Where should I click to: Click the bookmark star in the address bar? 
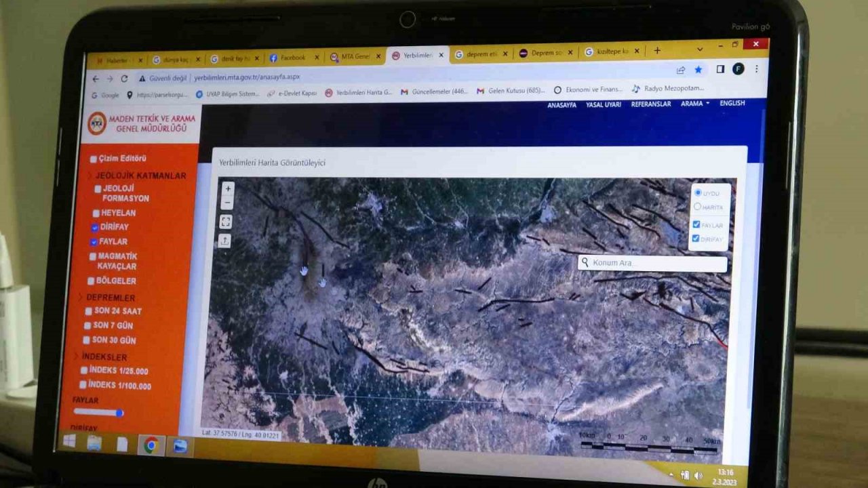point(699,69)
